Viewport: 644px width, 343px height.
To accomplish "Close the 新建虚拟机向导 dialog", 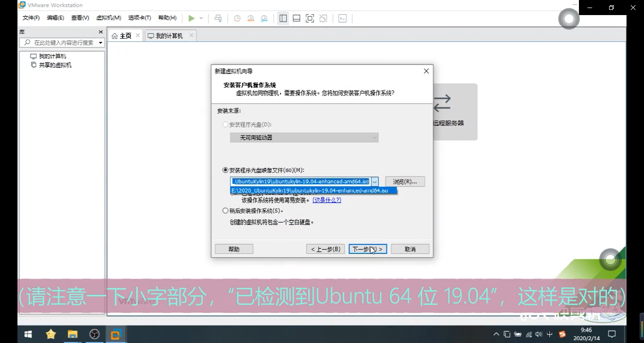I will tap(426, 71).
